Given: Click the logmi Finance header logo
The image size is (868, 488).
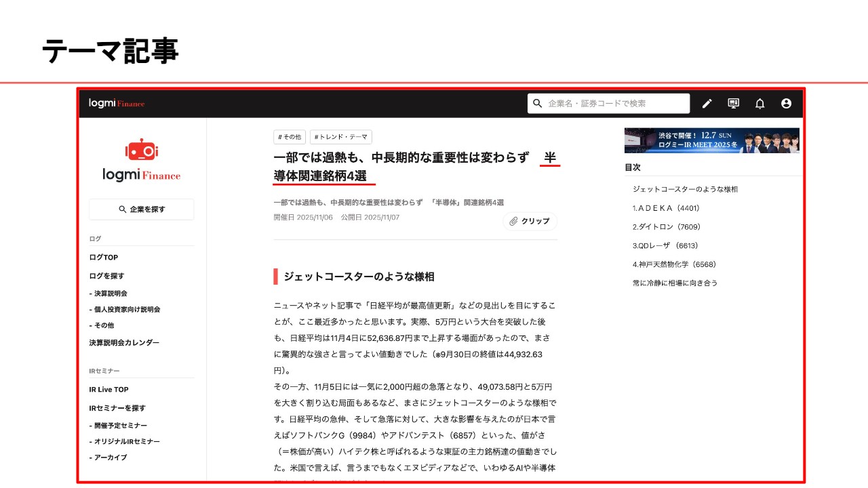Looking at the screenshot, I should click(117, 104).
